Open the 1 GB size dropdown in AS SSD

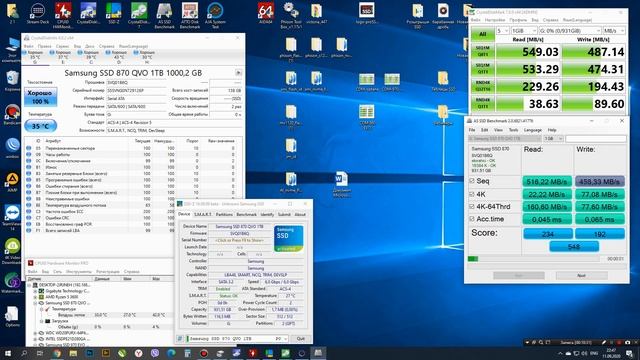[553, 139]
